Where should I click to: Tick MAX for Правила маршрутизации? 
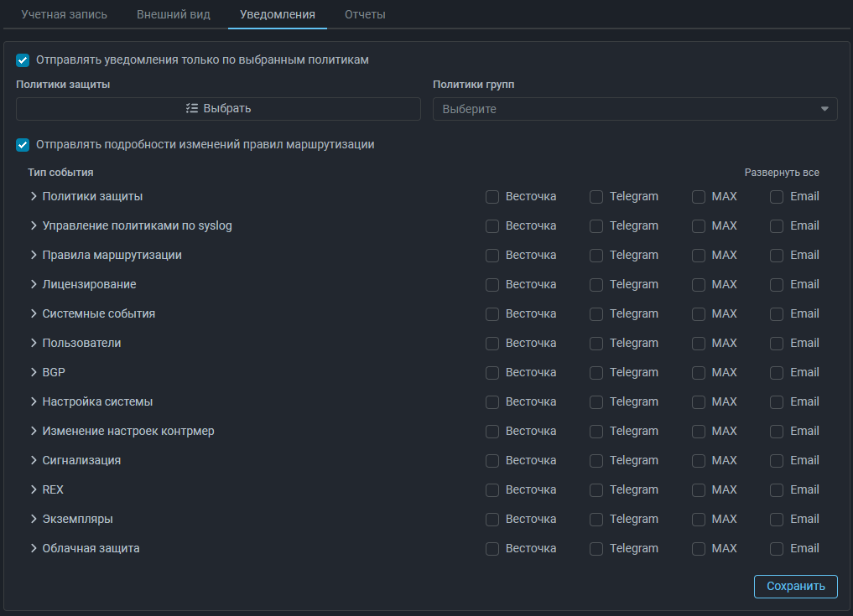pyautogui.click(x=699, y=256)
